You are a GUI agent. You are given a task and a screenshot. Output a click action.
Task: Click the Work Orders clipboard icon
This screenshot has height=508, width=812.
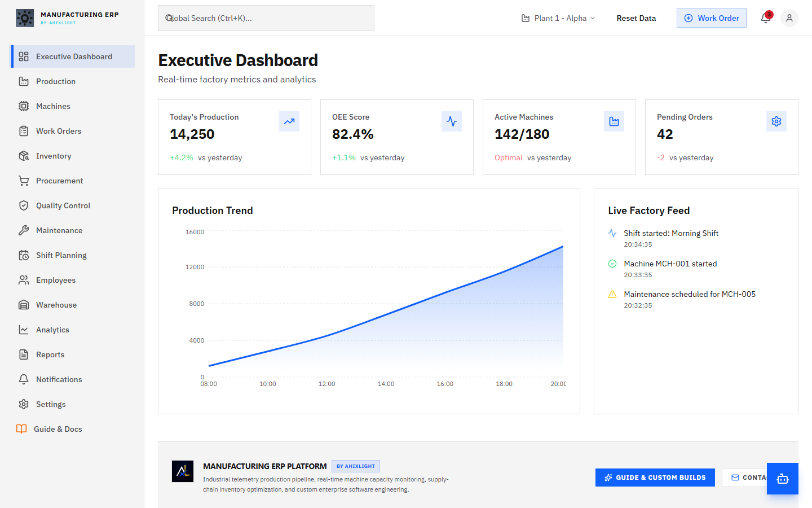[x=24, y=131]
